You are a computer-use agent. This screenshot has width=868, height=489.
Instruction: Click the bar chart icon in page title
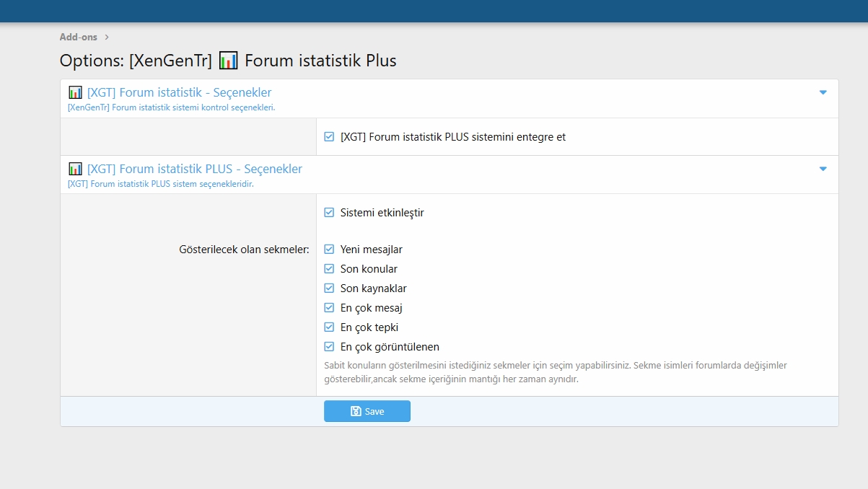(228, 61)
